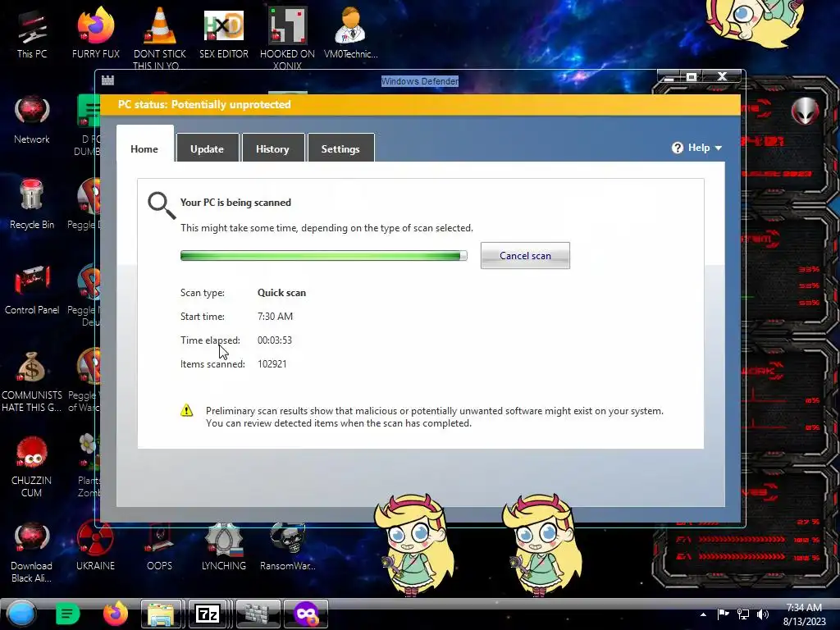The width and height of the screenshot is (840, 630).
Task: Open the COMMUNISTS HATE THIS G... money bag icon
Action: 32,381
